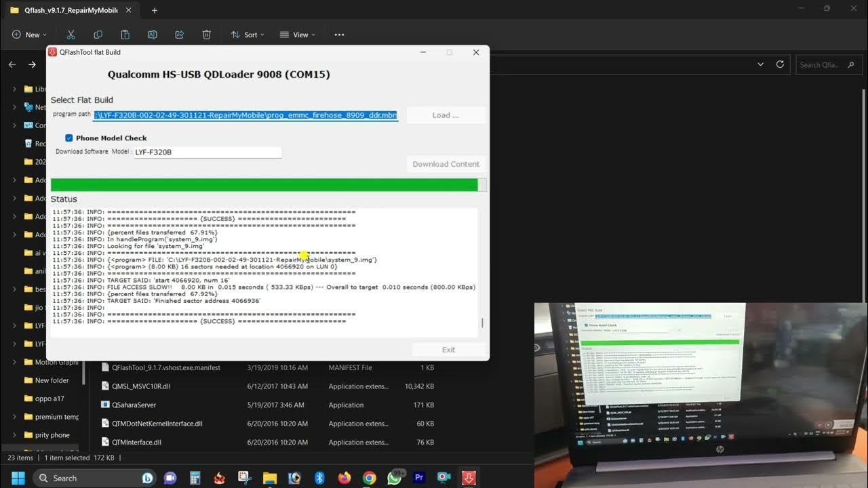868x488 pixels.
Task: Click the Download Software Model field
Action: point(207,152)
